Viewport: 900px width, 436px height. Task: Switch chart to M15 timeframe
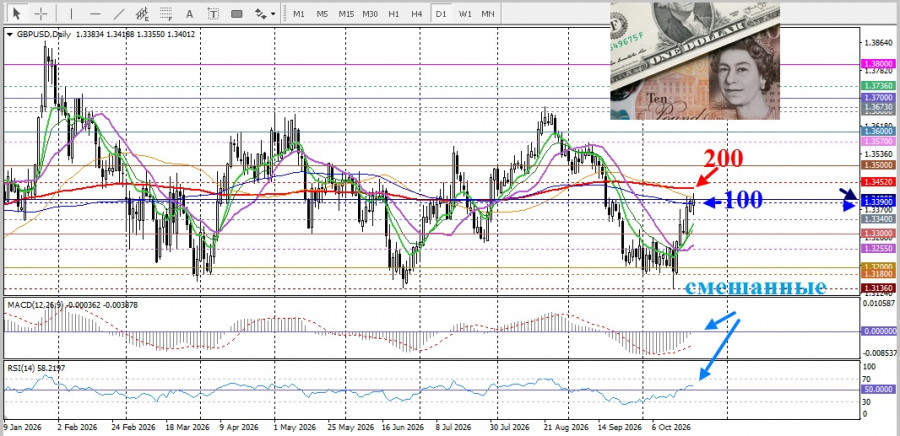coord(346,13)
